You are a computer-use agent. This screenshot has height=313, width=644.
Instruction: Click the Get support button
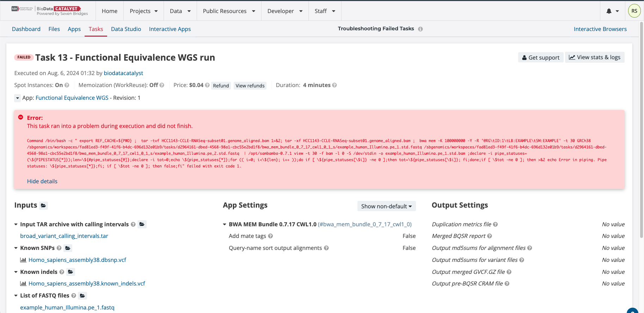[x=540, y=57]
